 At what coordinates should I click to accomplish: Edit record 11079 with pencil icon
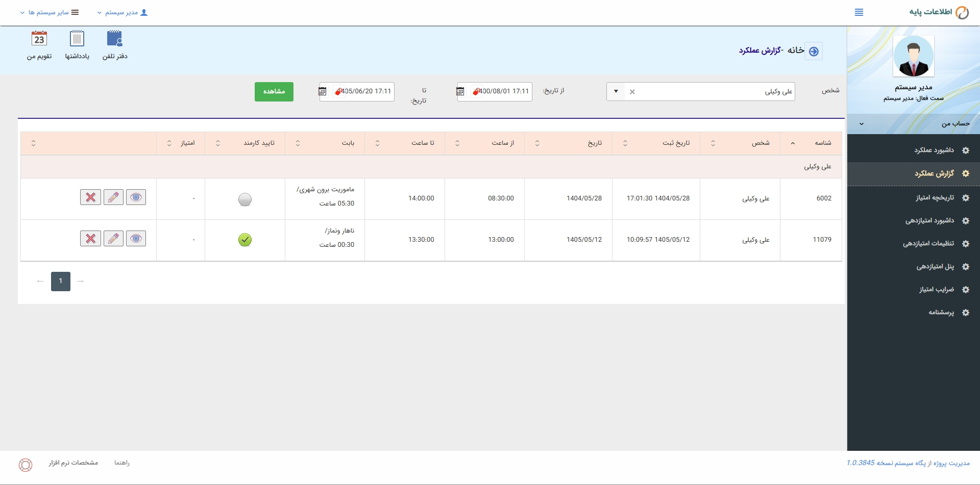(113, 238)
